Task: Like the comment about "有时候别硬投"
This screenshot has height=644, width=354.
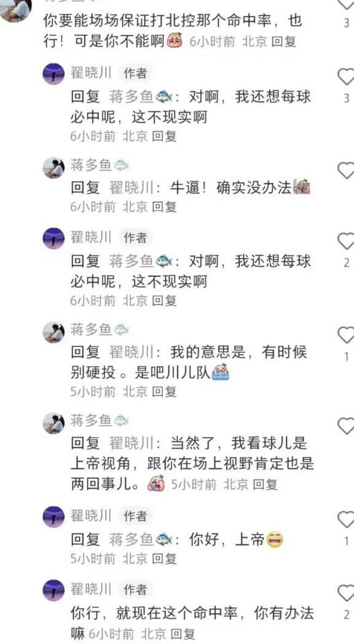Action: (346, 335)
